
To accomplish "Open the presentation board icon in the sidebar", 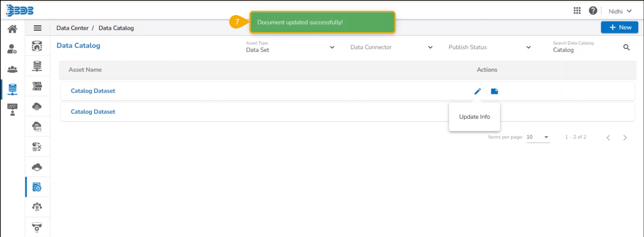I will click(12, 109).
